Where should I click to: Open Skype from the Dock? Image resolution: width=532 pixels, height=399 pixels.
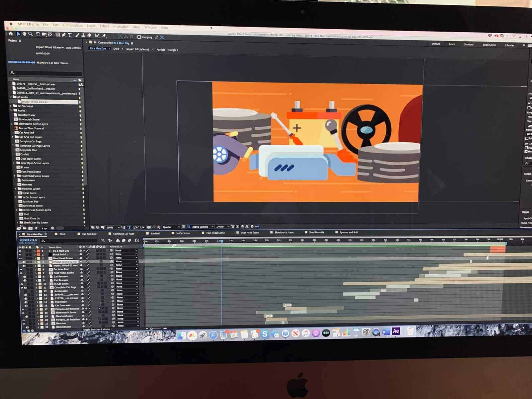(x=265, y=334)
